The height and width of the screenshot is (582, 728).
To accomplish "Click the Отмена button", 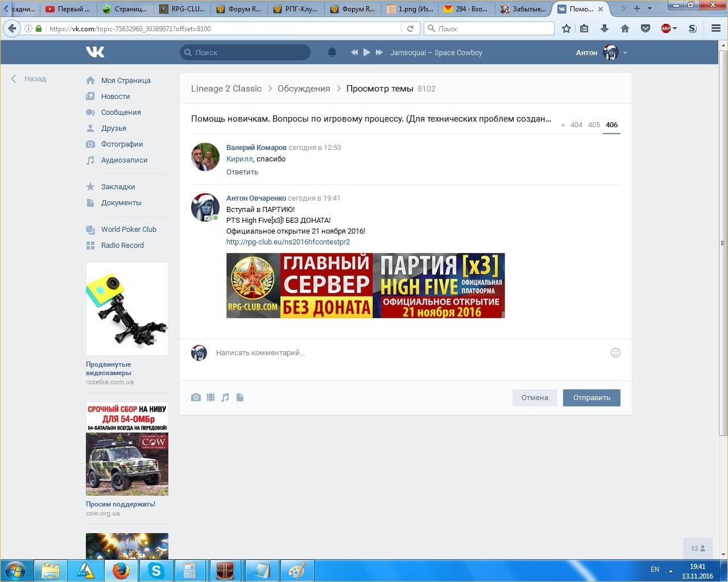I will coord(535,398).
